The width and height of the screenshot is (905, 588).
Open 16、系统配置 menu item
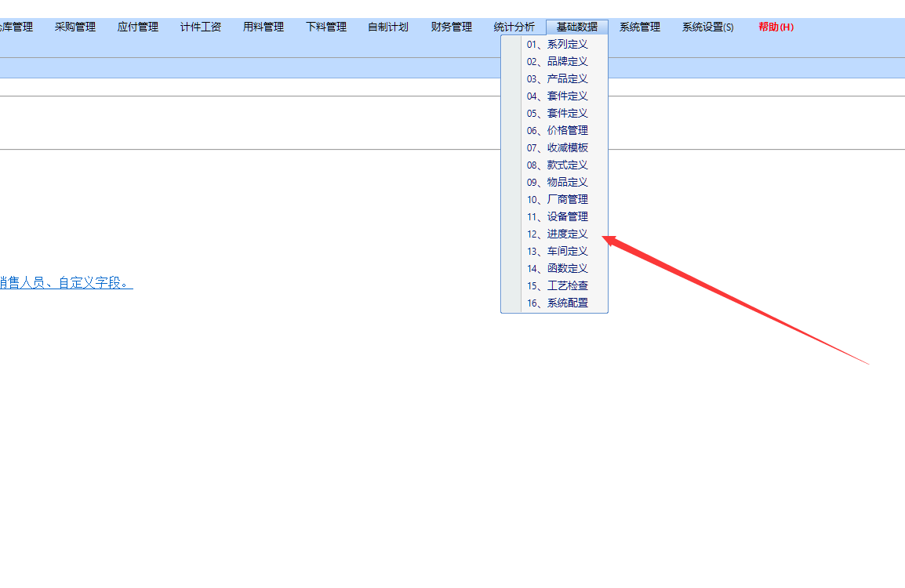click(557, 303)
